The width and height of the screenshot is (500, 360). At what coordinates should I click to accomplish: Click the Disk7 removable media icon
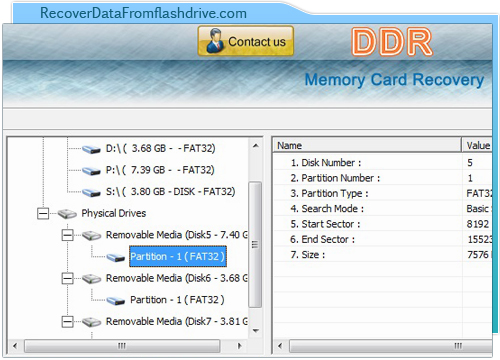click(91, 322)
